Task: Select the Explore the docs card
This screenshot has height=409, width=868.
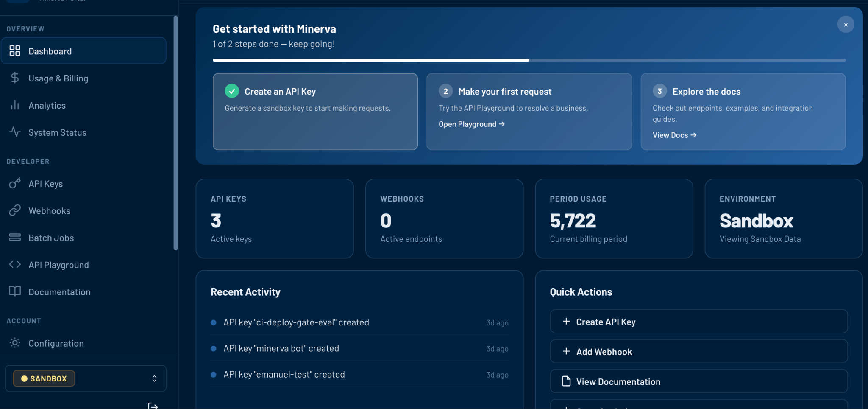Action: point(743,112)
